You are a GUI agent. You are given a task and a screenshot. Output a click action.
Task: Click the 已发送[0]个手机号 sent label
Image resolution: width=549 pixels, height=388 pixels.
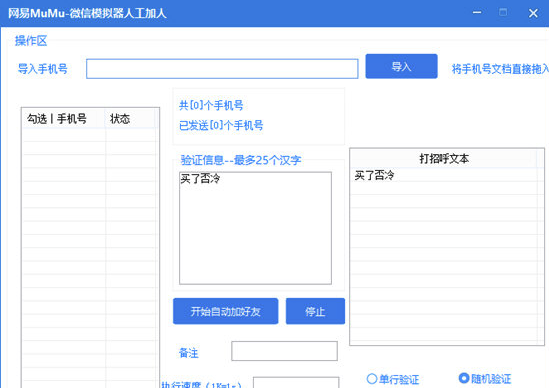221,125
